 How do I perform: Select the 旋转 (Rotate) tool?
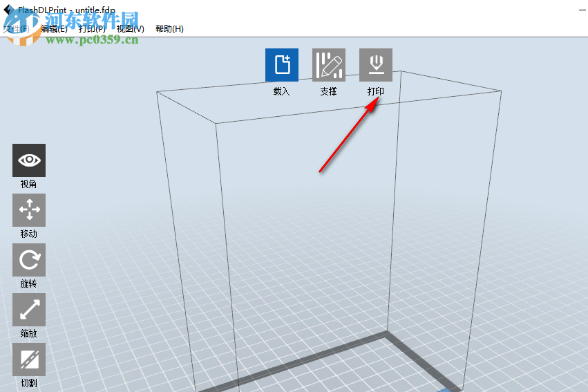tap(29, 260)
